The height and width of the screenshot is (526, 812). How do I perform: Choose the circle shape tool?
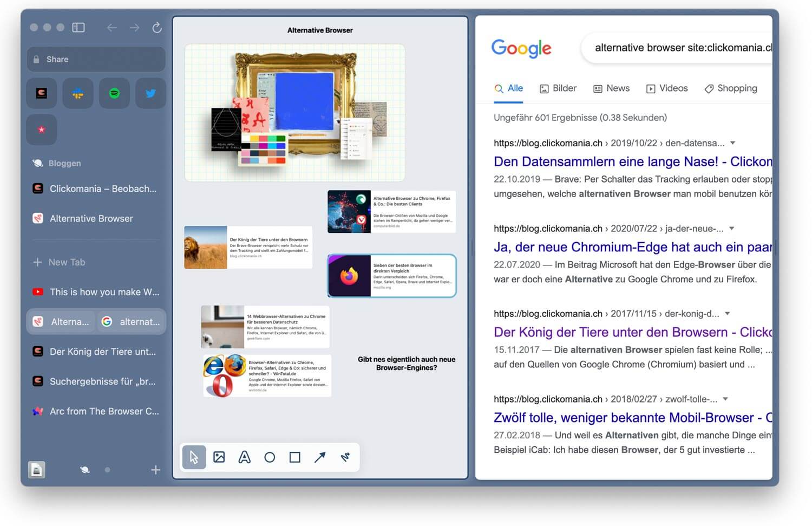(x=270, y=457)
